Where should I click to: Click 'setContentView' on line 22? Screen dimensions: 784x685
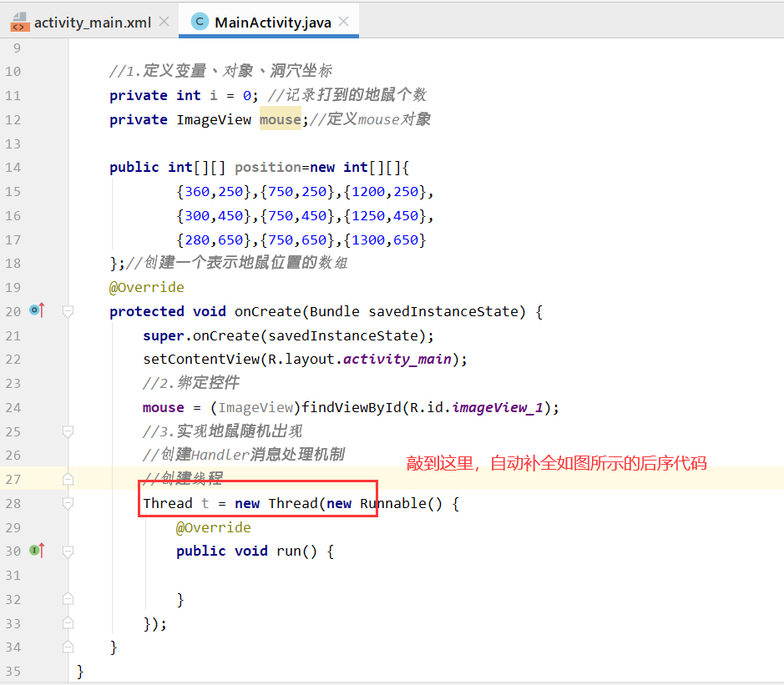click(x=201, y=360)
